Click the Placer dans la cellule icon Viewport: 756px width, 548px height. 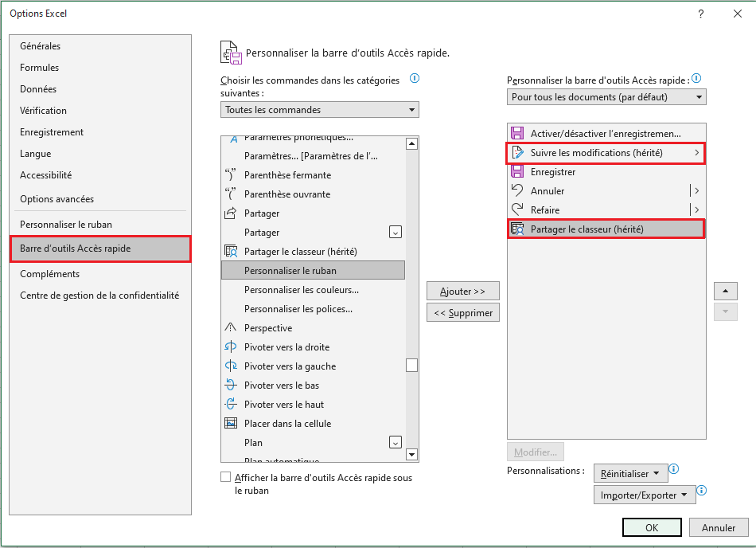coord(231,424)
